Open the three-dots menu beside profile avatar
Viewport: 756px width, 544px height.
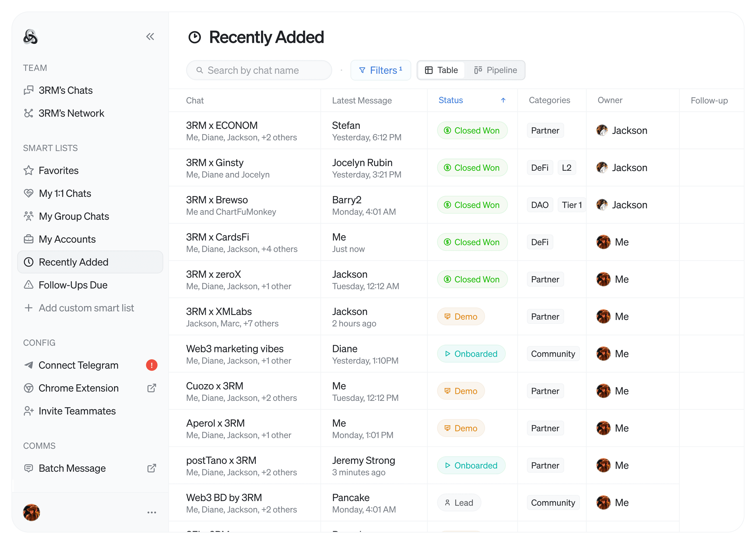pyautogui.click(x=152, y=512)
